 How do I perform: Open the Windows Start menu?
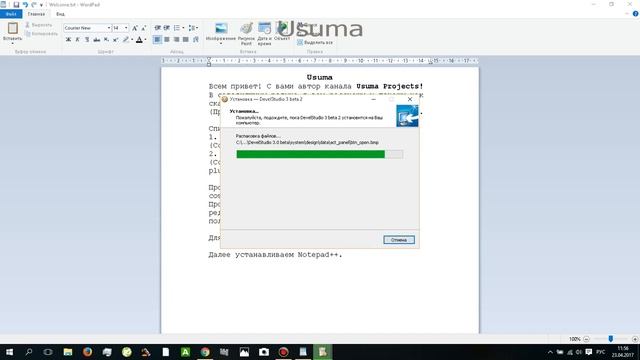(x=9, y=352)
